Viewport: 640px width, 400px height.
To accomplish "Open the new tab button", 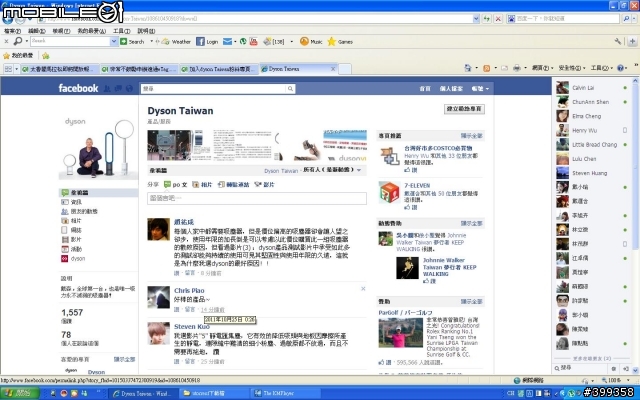I will [x=345, y=69].
